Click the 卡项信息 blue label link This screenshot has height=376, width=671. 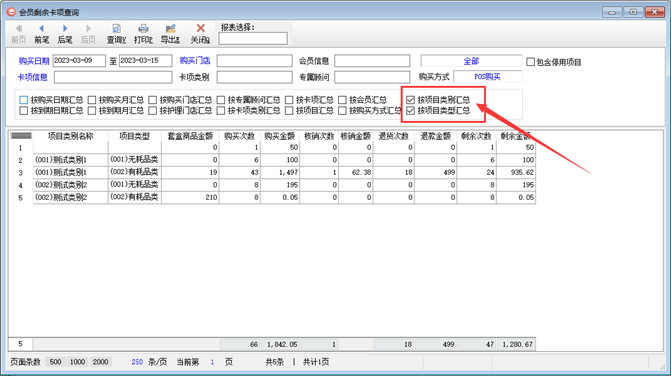tap(33, 77)
